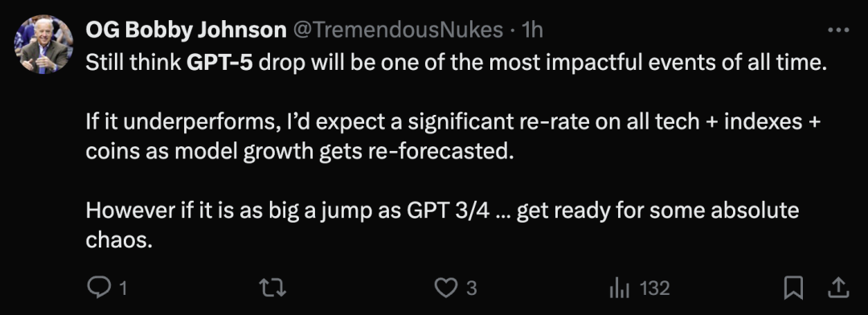
Task: Click the like count number 3
Action: click(x=471, y=288)
